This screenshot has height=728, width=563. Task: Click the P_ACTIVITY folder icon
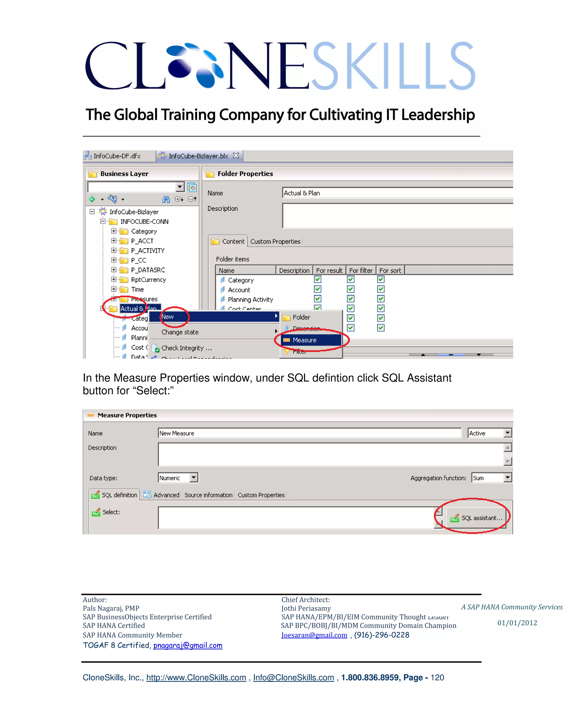coord(124,251)
